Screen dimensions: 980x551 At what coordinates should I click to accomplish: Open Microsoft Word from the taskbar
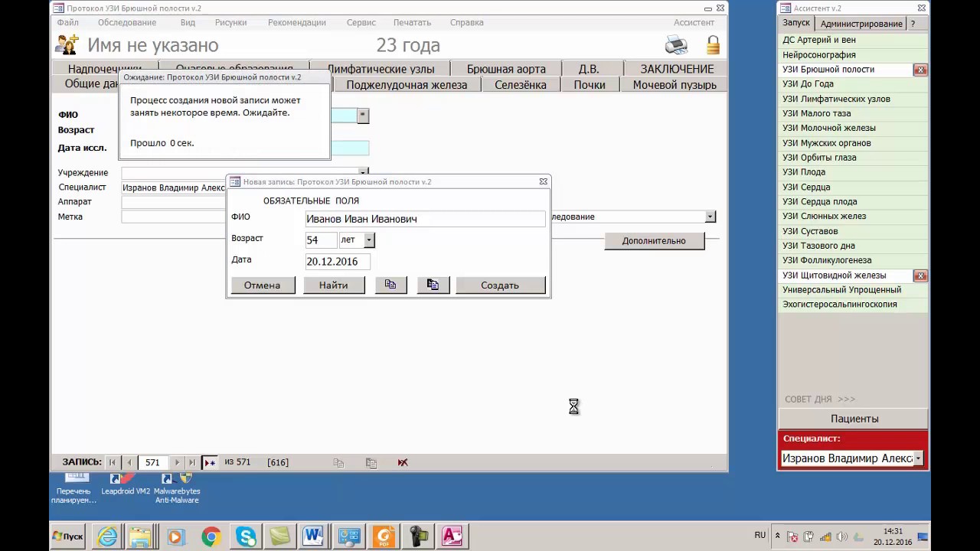(313, 536)
